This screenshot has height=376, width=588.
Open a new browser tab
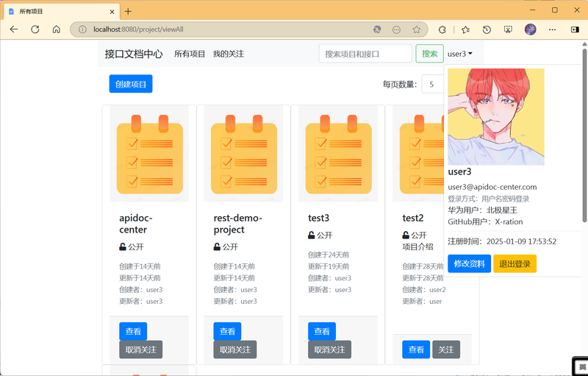(128, 12)
